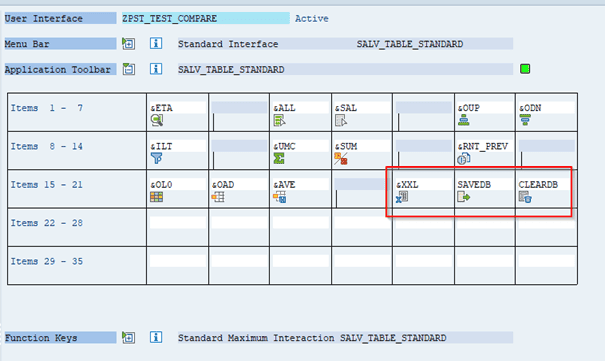Collapse the Application Toolbar section
Image resolution: width=605 pixels, height=361 pixels.
[128, 69]
